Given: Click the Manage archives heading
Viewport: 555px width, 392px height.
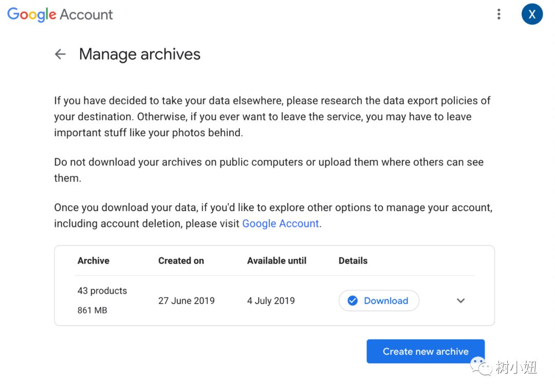Looking at the screenshot, I should pyautogui.click(x=140, y=54).
